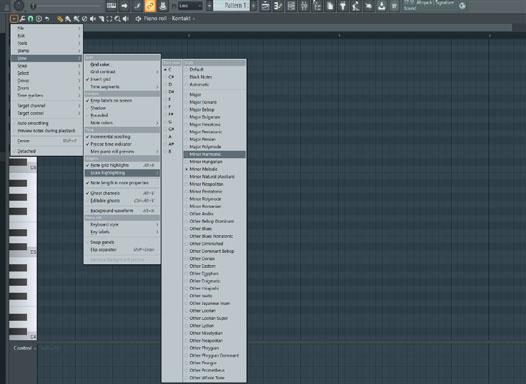The image size is (526, 384).
Task: Select root note C
Action: point(172,69)
